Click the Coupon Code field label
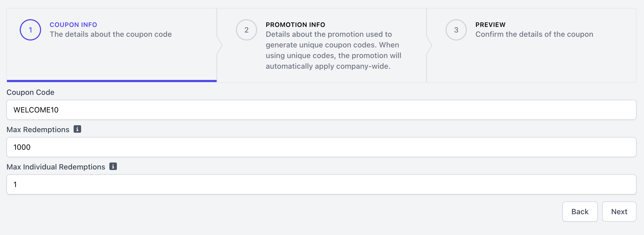Viewport: 644px width, 235px height. pos(30,92)
